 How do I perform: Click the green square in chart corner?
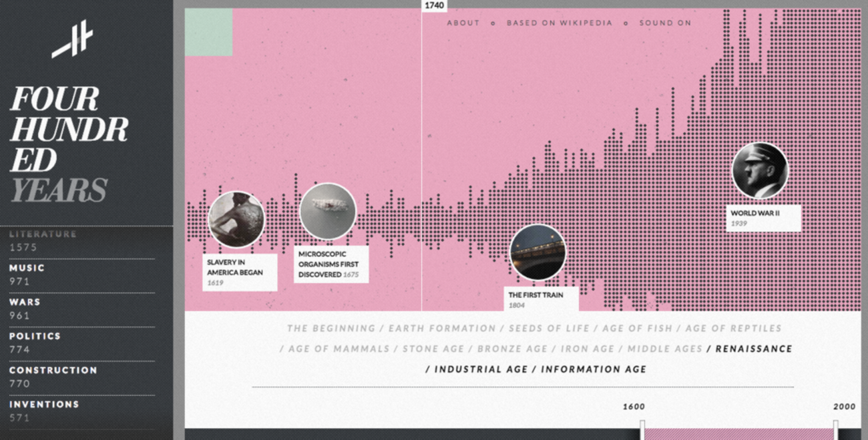[208, 32]
